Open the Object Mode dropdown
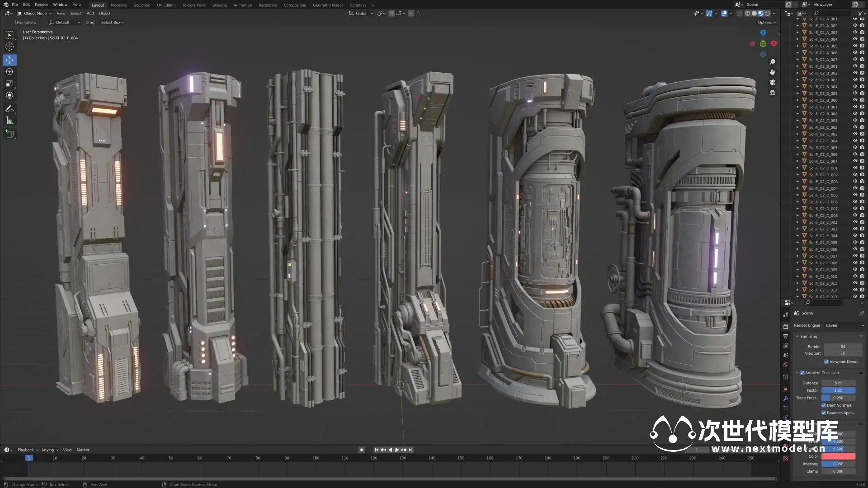868x488 pixels. (35, 14)
